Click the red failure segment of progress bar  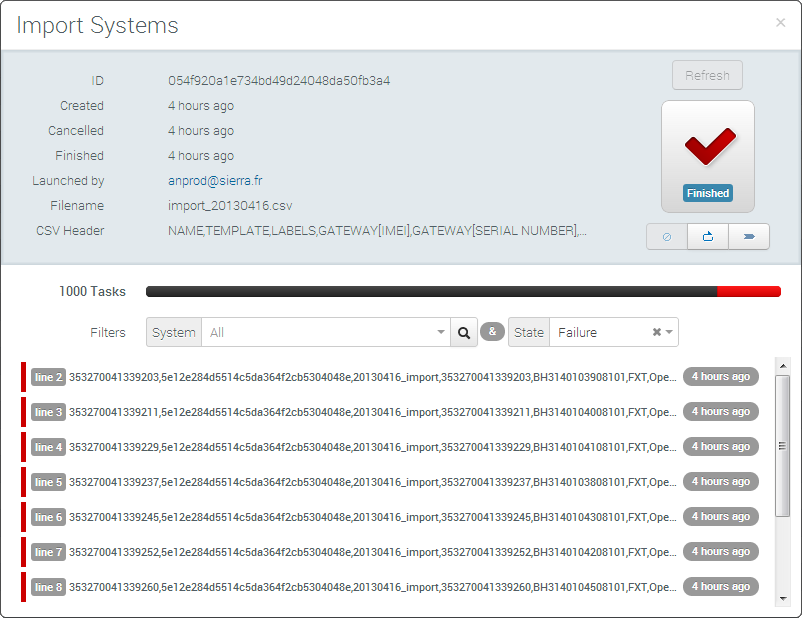tap(748, 292)
